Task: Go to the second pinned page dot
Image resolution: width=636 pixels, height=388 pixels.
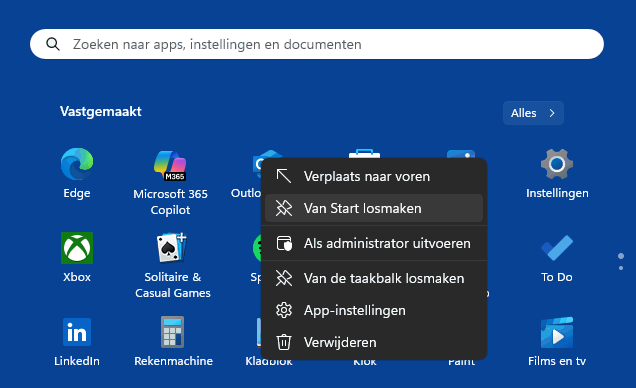Action: click(621, 268)
